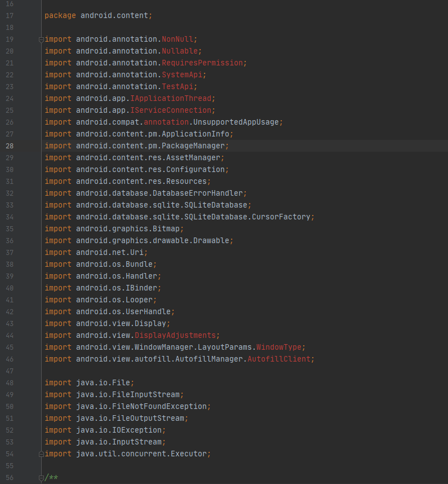Screen dimensions: 448x484
Task: Select PackageManager in import line
Action: coord(193,146)
